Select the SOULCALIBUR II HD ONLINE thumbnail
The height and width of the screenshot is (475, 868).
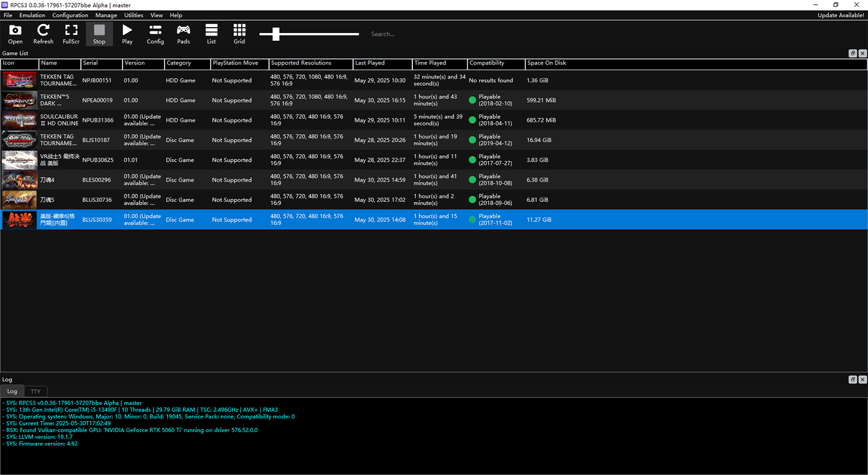pyautogui.click(x=19, y=120)
